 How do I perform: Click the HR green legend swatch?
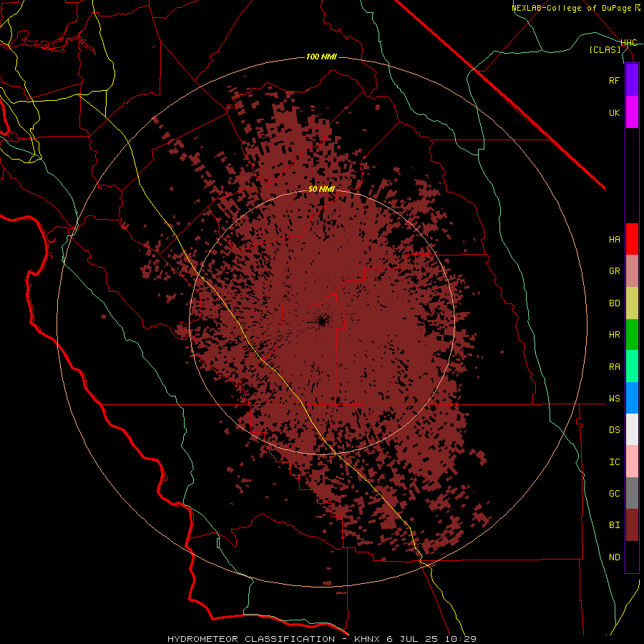tap(632, 335)
